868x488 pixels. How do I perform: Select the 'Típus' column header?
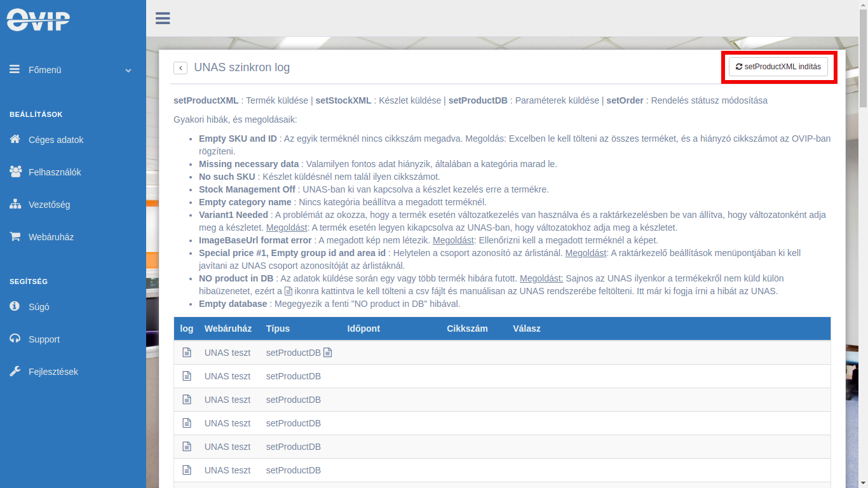click(278, 329)
